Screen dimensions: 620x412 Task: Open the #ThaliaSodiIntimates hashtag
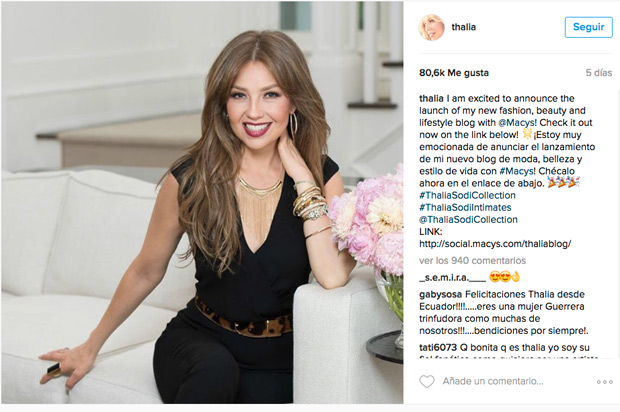tap(465, 208)
